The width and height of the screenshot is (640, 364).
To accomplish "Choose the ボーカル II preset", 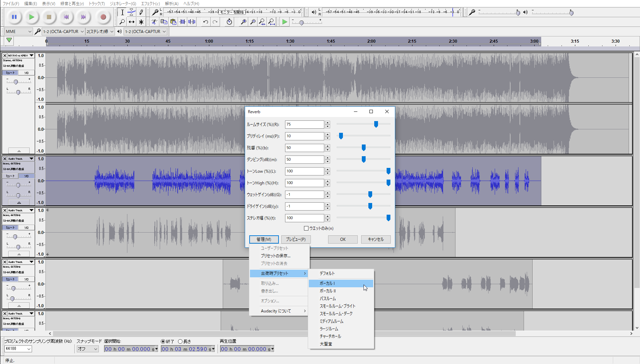I will click(x=341, y=291).
